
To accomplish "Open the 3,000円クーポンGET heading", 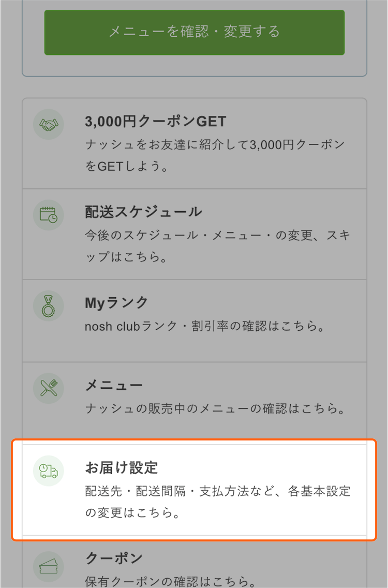I will 156,122.
